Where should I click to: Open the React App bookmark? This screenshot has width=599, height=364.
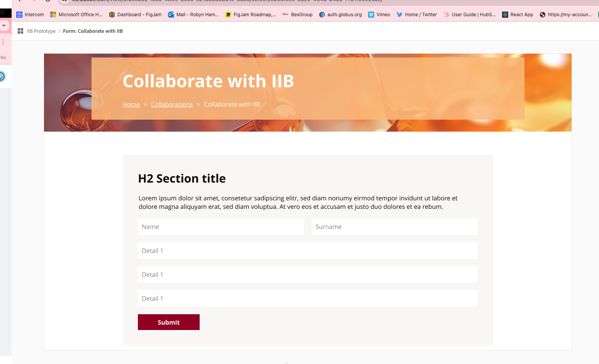[518, 15]
